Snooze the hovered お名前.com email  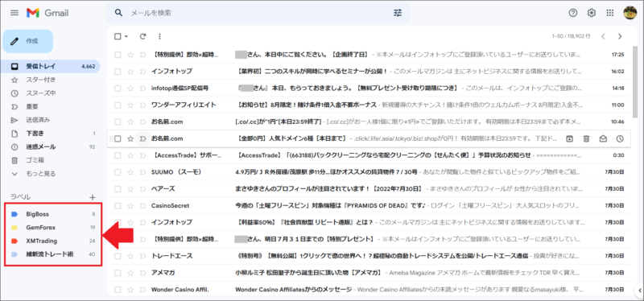click(x=620, y=138)
